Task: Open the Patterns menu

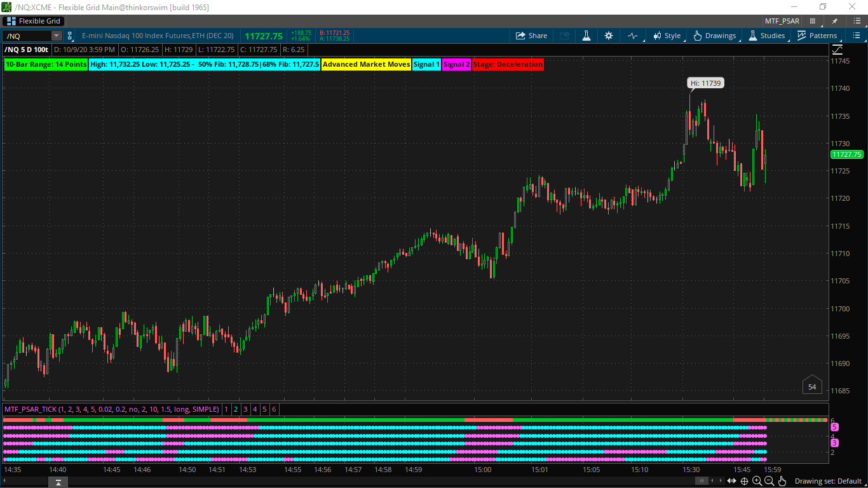Action: [817, 36]
